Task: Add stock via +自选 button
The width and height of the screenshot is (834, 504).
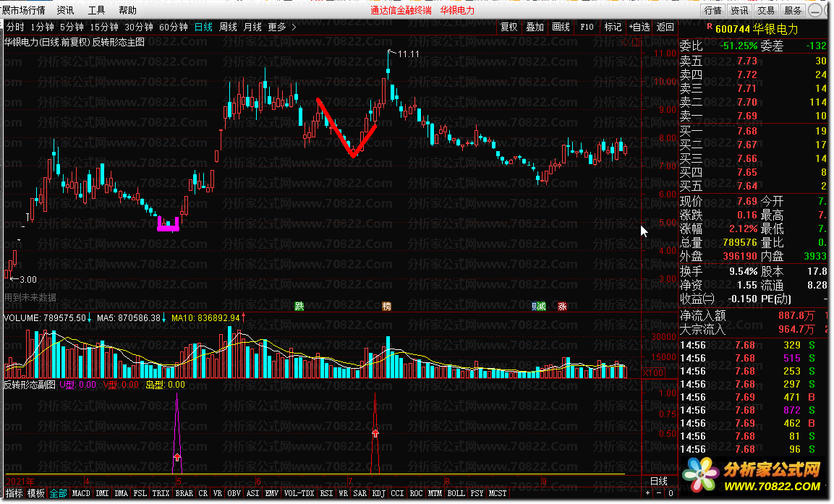Action: (639, 27)
